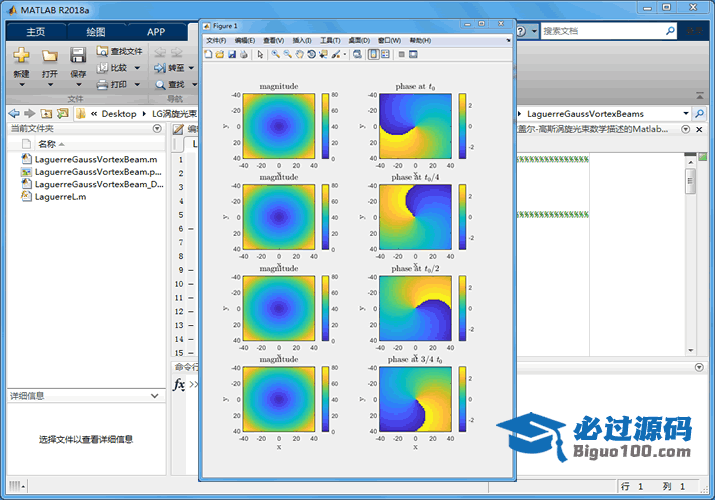Switch to the 绘图 ribbon tab
This screenshot has height=500, width=715.
[x=95, y=31]
